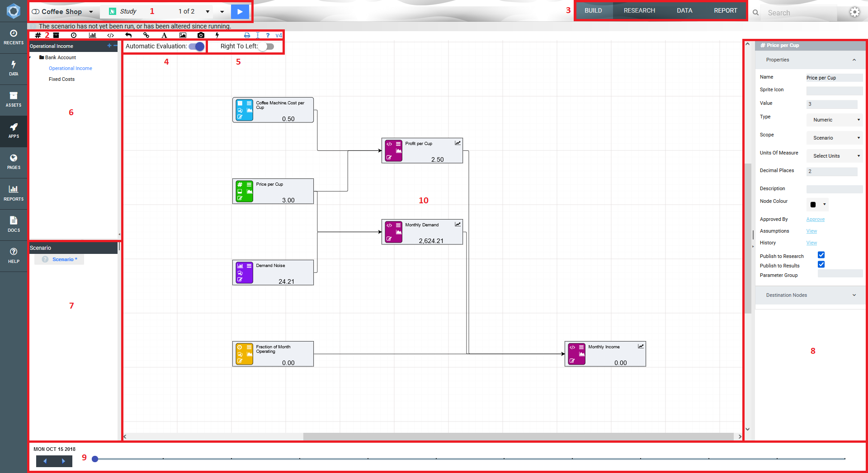The width and height of the screenshot is (868, 473).
Task: Open the Type dropdown showing Numeric
Action: pyautogui.click(x=835, y=120)
